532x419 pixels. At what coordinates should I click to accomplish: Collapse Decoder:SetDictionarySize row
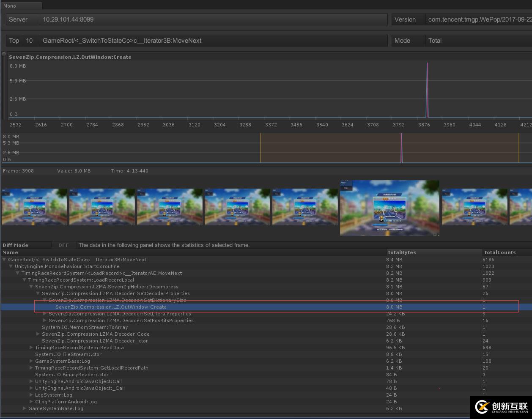[45, 300]
